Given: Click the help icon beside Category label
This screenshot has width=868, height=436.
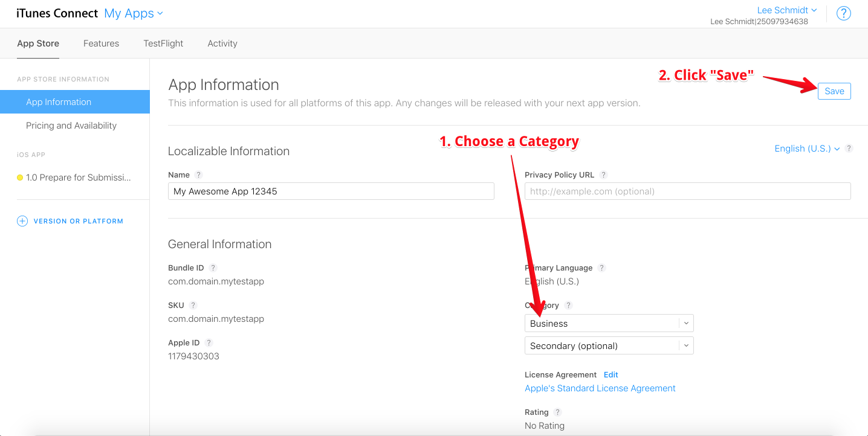Looking at the screenshot, I should coord(568,305).
